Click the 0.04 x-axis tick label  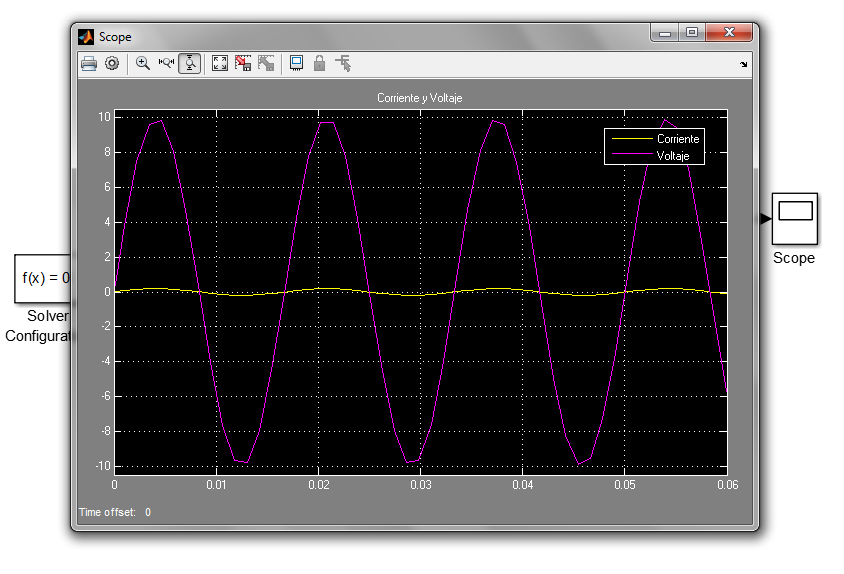point(523,485)
